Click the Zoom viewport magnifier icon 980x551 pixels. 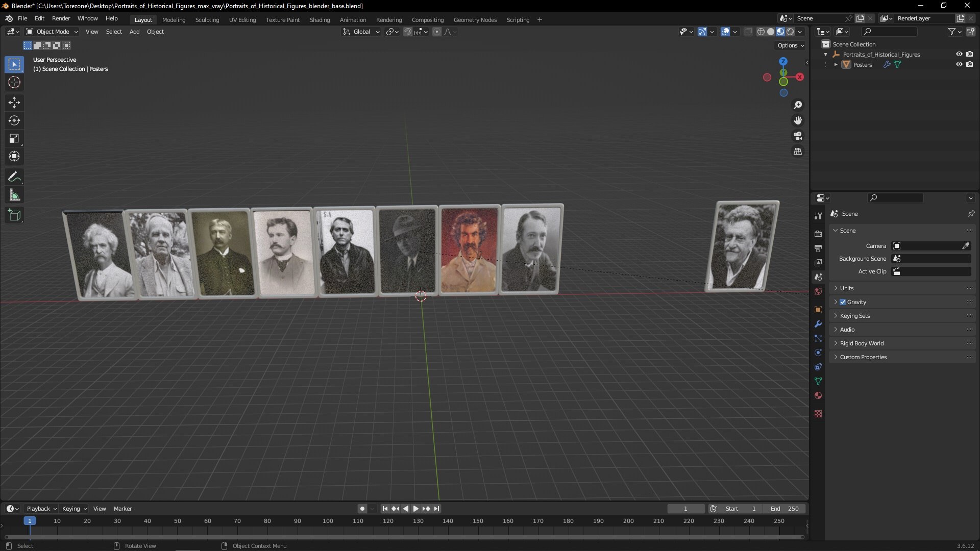[x=798, y=105]
